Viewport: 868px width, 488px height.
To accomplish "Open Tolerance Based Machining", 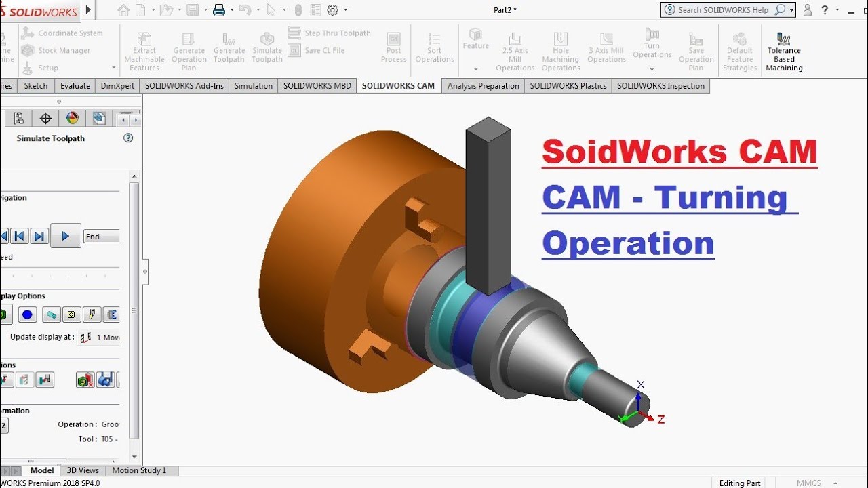I will (784, 52).
